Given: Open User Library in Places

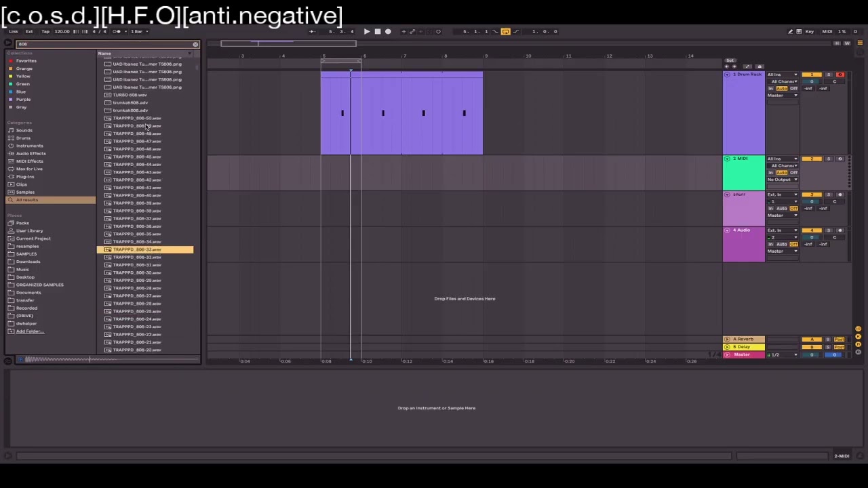Looking at the screenshot, I should tap(29, 230).
